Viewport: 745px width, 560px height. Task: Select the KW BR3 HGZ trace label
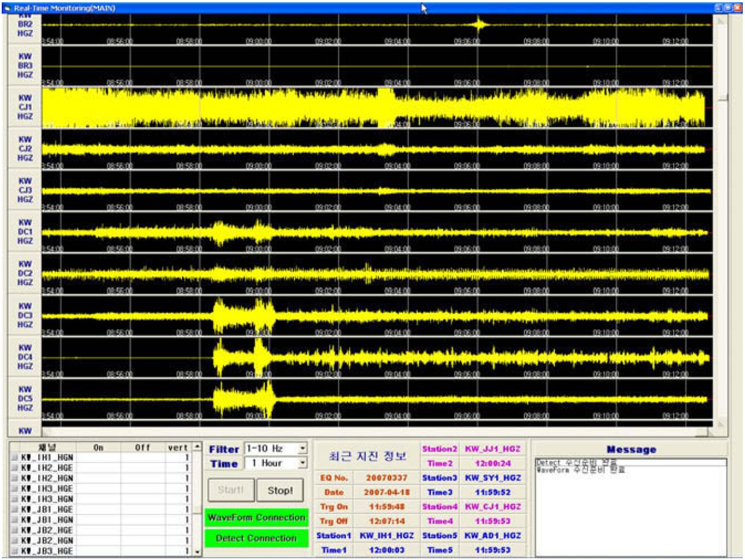pos(25,66)
